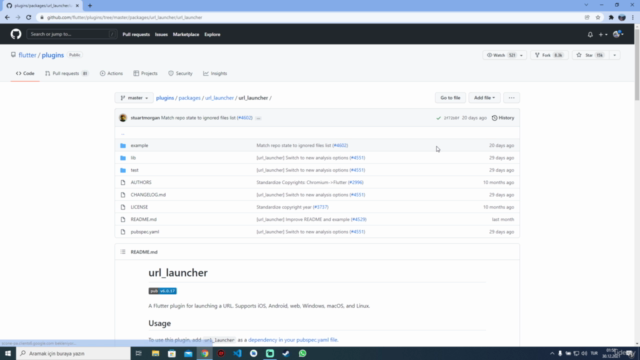Go up via the parent directory dots
Viewport: 640px width, 360px height.
(122, 133)
